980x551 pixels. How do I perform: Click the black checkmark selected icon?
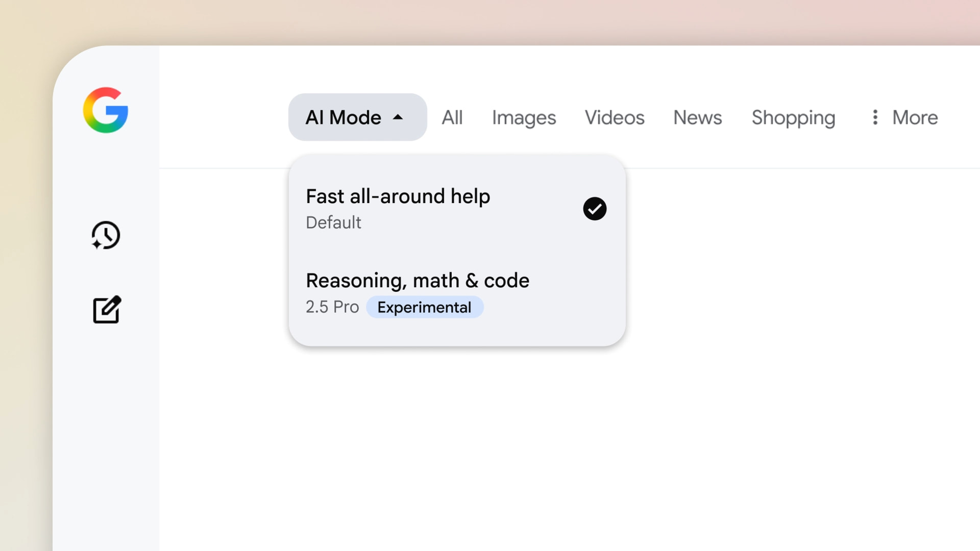pos(595,209)
